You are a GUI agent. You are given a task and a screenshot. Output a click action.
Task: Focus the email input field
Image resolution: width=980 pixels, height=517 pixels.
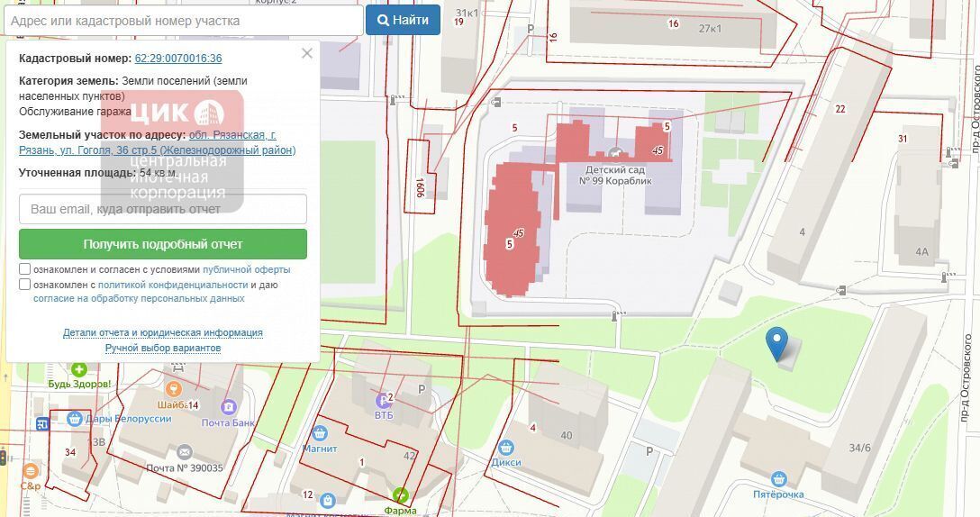point(163,209)
